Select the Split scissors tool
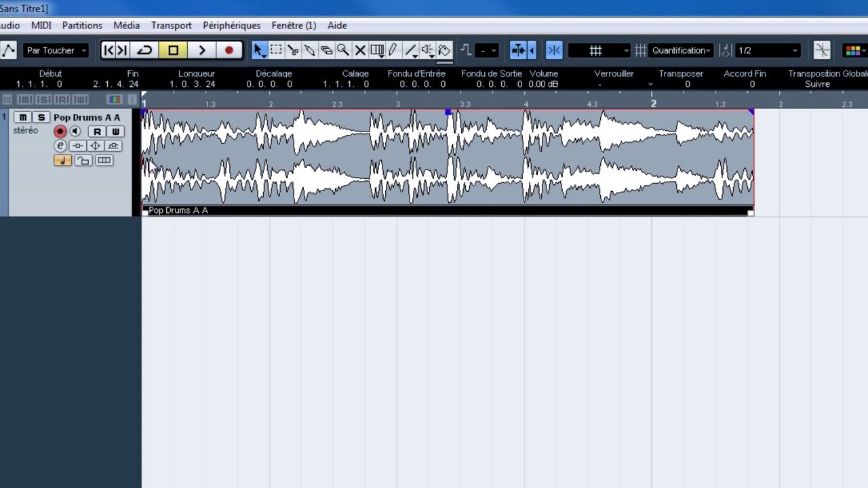The image size is (868, 488). click(x=293, y=50)
